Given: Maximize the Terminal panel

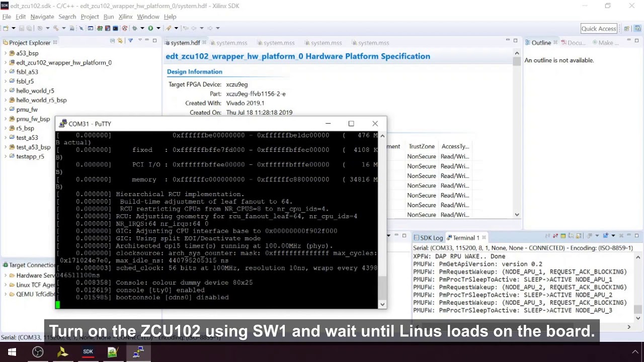Looking at the screenshot, I should [x=636, y=235].
